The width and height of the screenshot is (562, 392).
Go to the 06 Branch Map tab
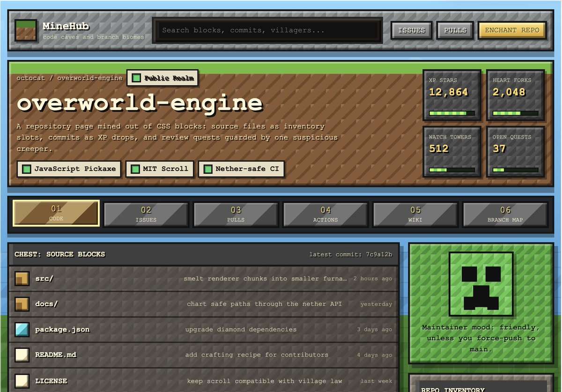coord(505,214)
